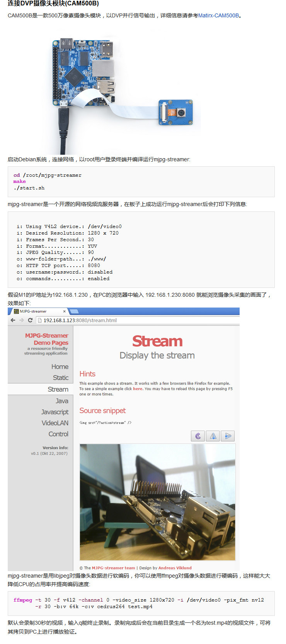Open the VideoLAN menu item
286x644 pixels.
(55, 423)
